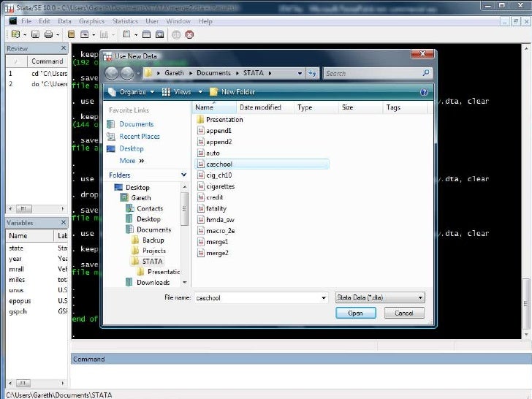Click the refresh icon beside address bar
The image size is (532, 399).
(312, 73)
